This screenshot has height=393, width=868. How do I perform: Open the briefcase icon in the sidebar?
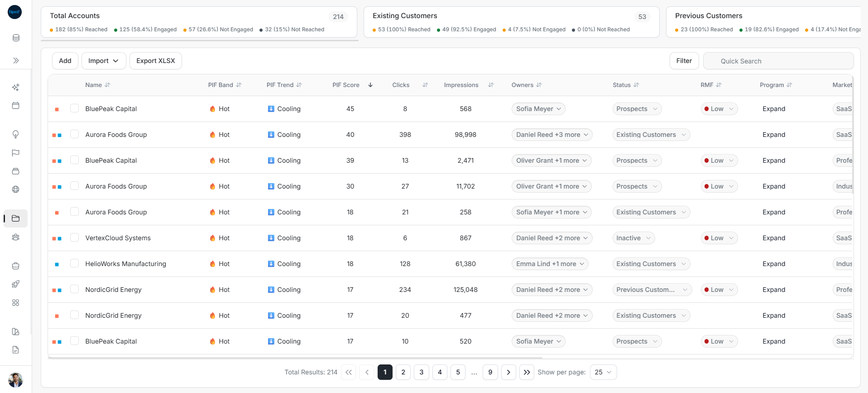[x=16, y=266]
